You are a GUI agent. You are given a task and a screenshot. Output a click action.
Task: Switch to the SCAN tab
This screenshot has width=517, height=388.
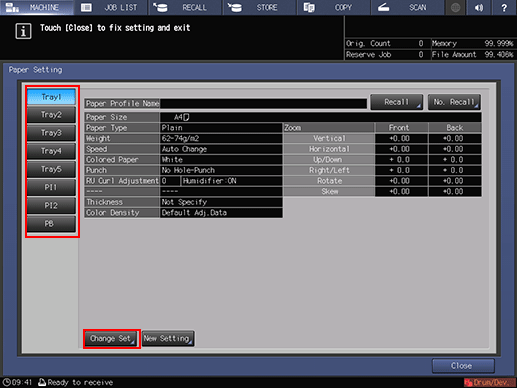(407, 7)
